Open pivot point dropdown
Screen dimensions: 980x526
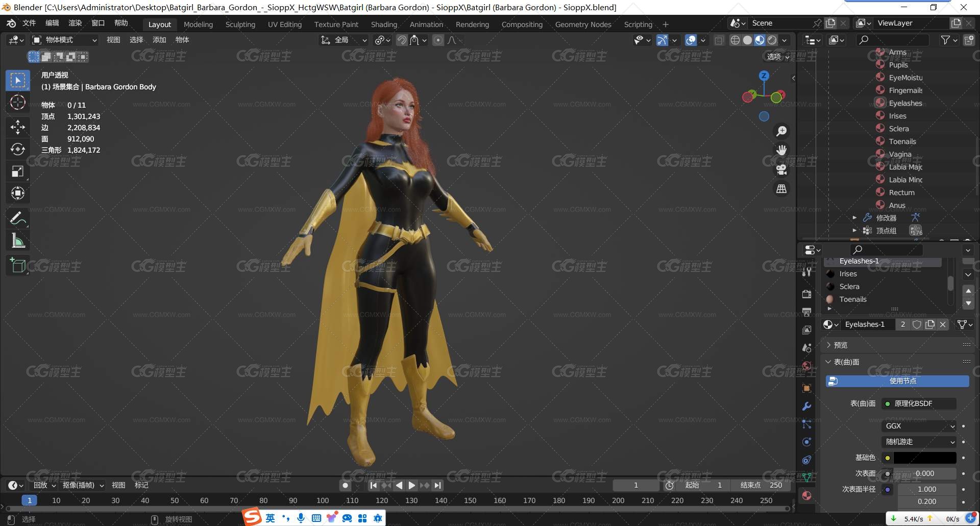[x=382, y=40]
